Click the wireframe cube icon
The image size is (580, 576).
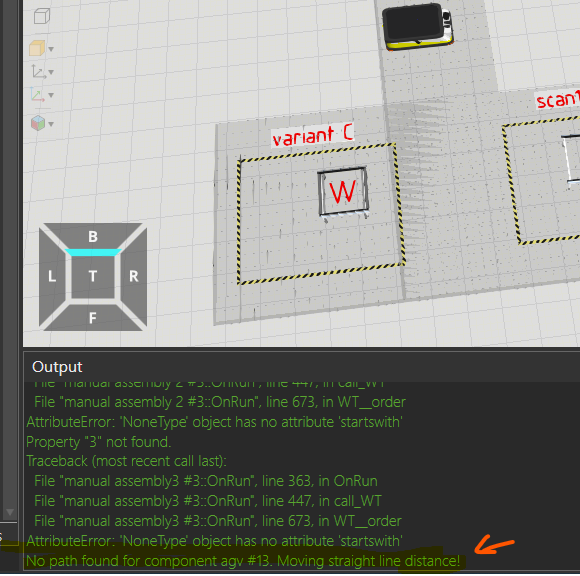(42, 16)
